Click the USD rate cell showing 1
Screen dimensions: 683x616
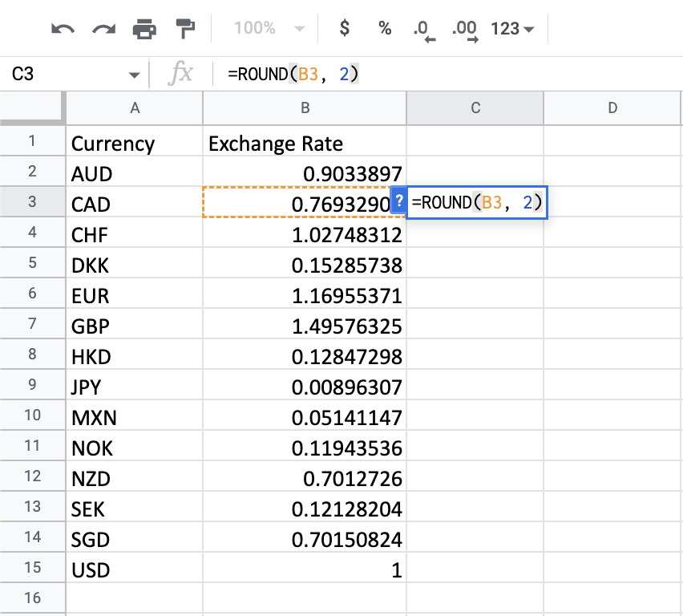point(305,568)
